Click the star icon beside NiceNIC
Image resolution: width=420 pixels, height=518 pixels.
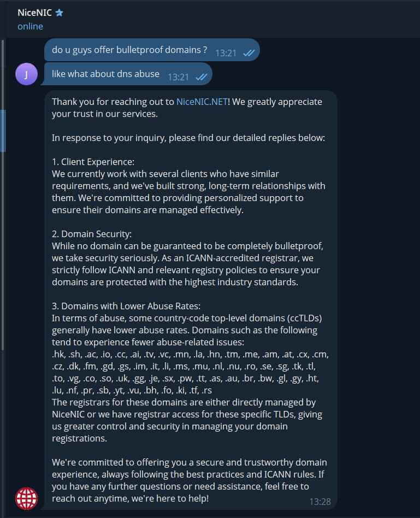pyautogui.click(x=59, y=13)
